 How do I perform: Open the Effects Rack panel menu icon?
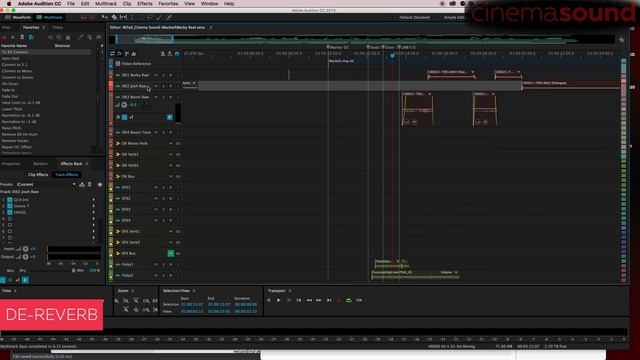pyautogui.click(x=87, y=164)
